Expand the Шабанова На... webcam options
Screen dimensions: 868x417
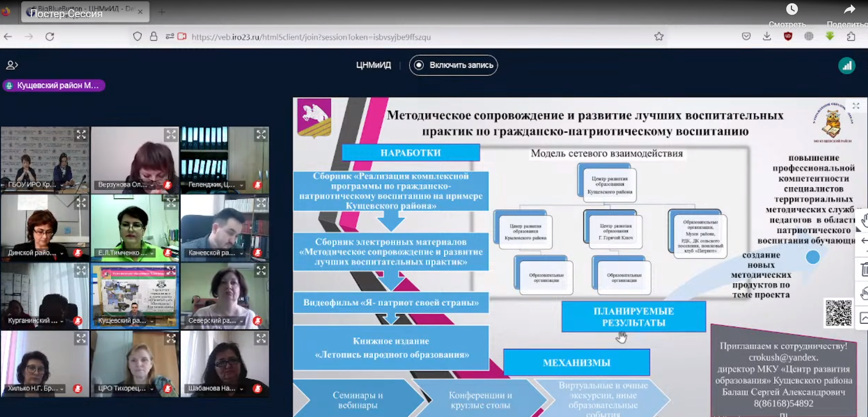pyautogui.click(x=241, y=389)
